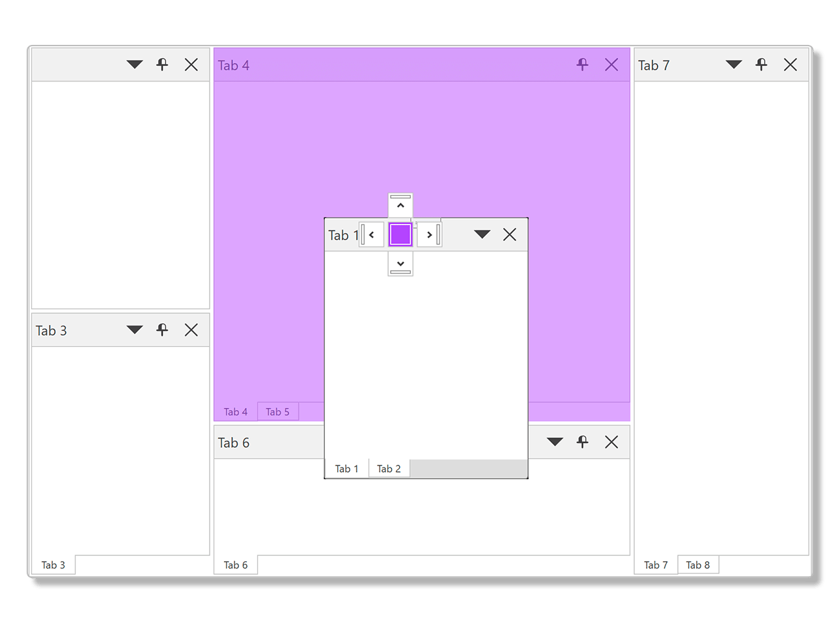Open the Tab 3 panel dropdown menu
840x623 pixels.
click(133, 330)
